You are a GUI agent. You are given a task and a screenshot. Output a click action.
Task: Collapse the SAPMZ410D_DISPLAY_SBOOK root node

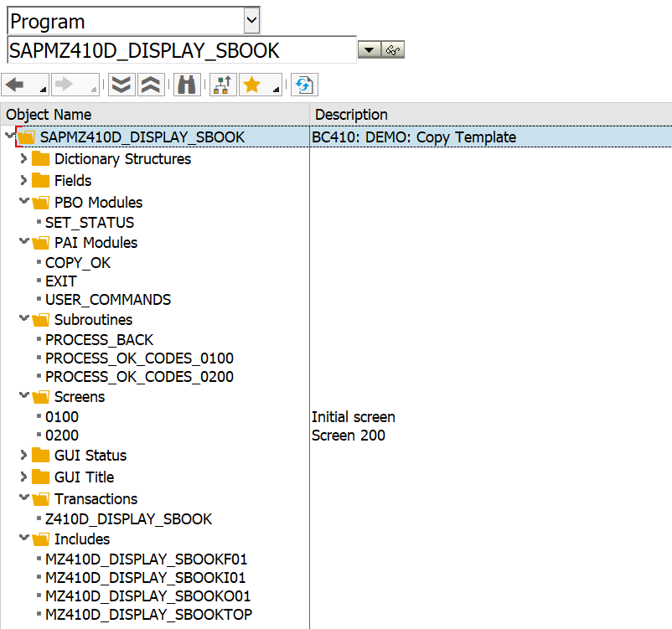click(x=8, y=136)
